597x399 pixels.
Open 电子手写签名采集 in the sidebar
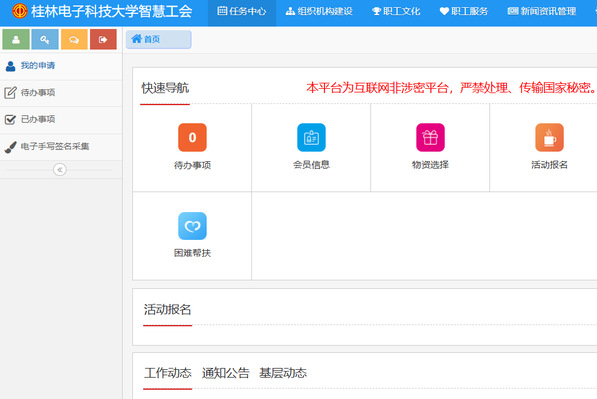point(61,147)
